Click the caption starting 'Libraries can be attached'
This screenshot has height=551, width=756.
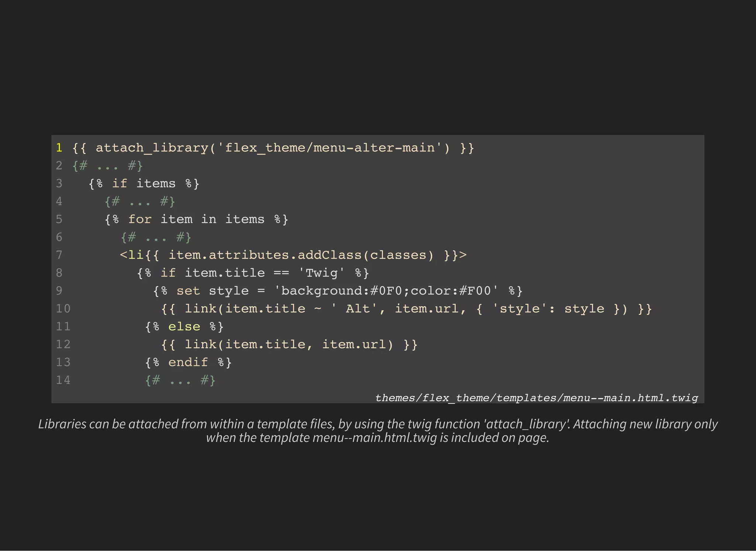378,431
